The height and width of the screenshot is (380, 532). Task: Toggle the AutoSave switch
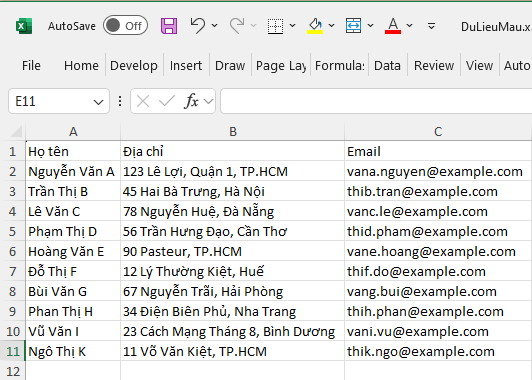tap(126, 25)
